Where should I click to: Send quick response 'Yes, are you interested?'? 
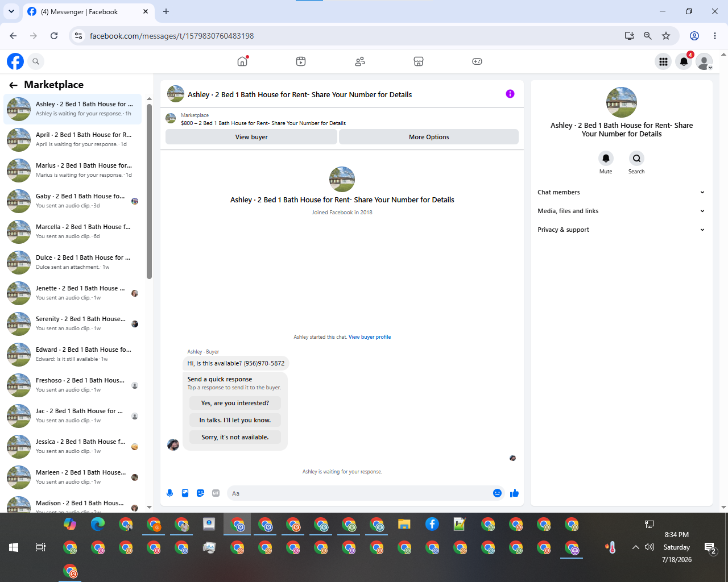235,403
